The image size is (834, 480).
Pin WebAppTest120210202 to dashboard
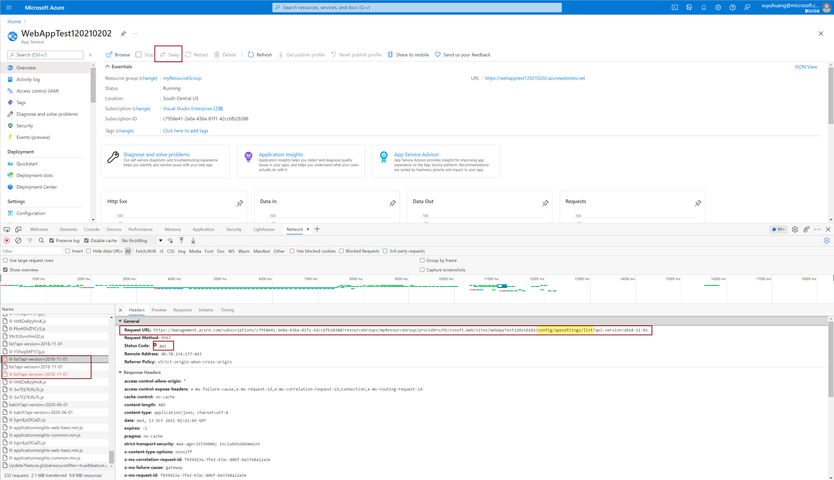(123, 34)
